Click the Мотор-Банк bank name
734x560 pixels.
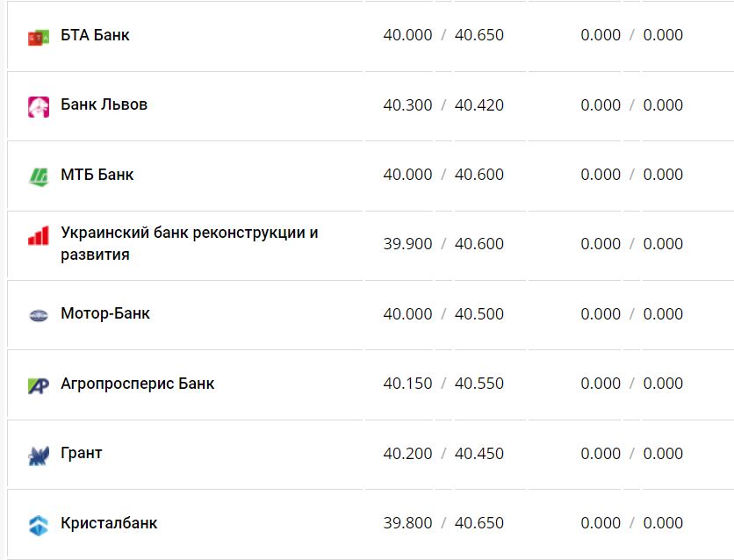point(104,314)
